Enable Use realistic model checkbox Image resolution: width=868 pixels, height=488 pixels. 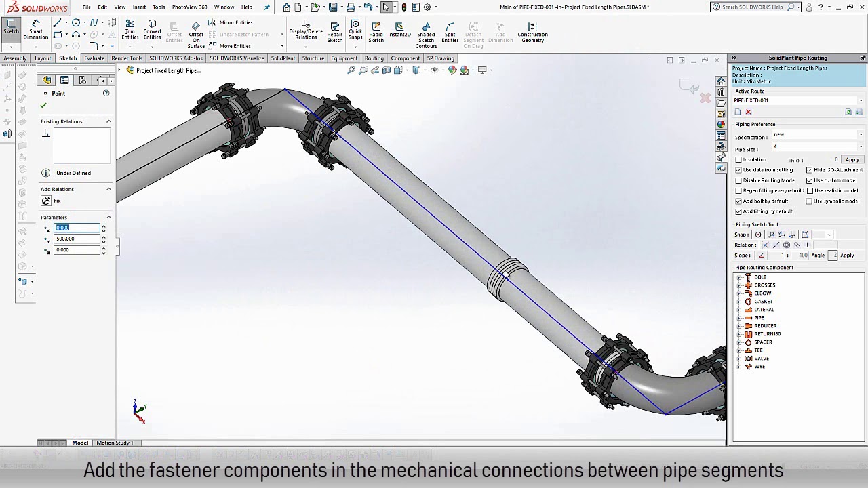point(809,191)
